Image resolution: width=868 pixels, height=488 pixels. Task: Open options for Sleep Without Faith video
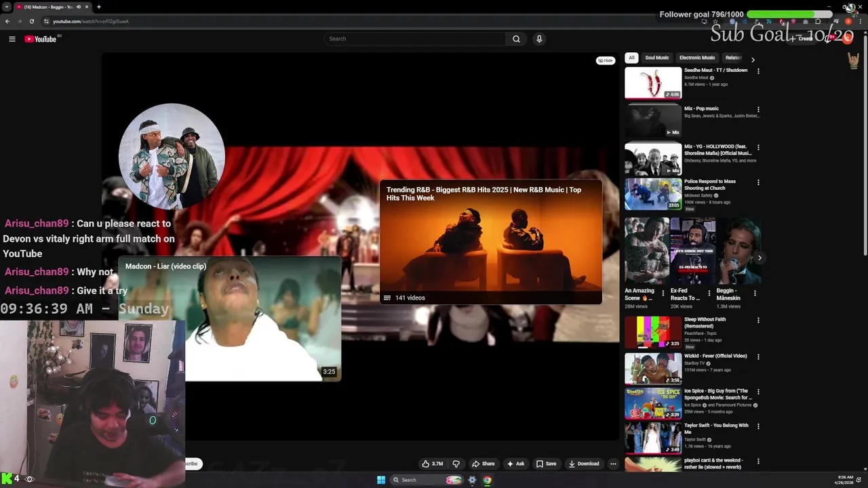pyautogui.click(x=758, y=321)
